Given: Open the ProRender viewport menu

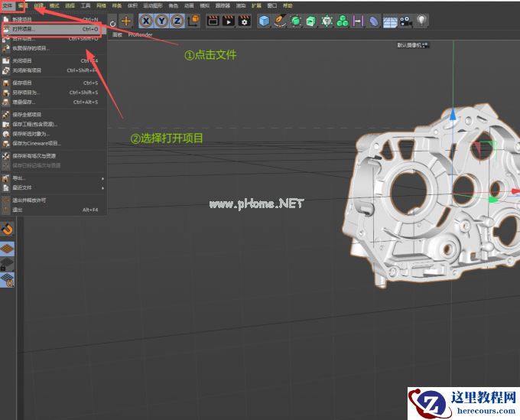Looking at the screenshot, I should [x=140, y=34].
